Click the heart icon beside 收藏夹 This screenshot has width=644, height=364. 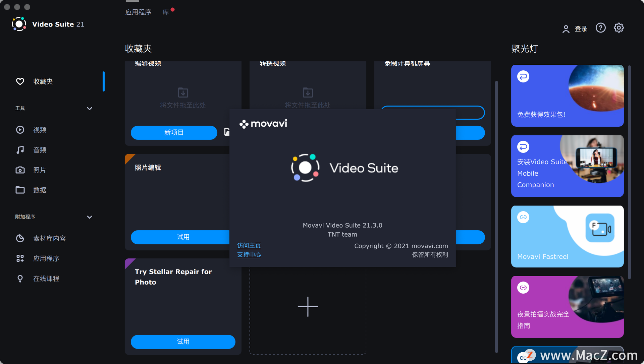pyautogui.click(x=20, y=81)
